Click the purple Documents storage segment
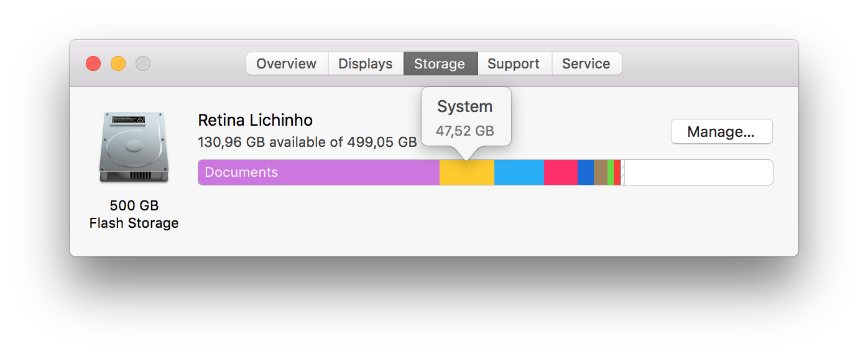This screenshot has height=356, width=868. [318, 172]
